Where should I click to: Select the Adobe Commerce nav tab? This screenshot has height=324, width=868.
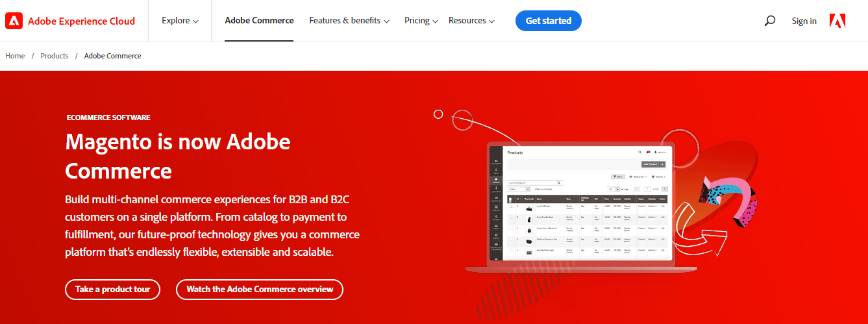click(259, 21)
